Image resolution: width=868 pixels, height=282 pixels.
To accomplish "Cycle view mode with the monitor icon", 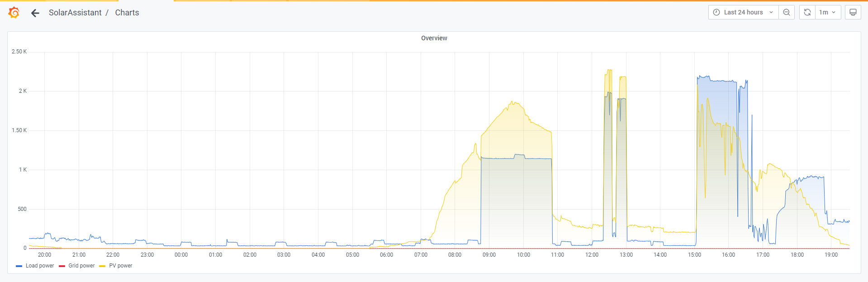I will pos(853,12).
